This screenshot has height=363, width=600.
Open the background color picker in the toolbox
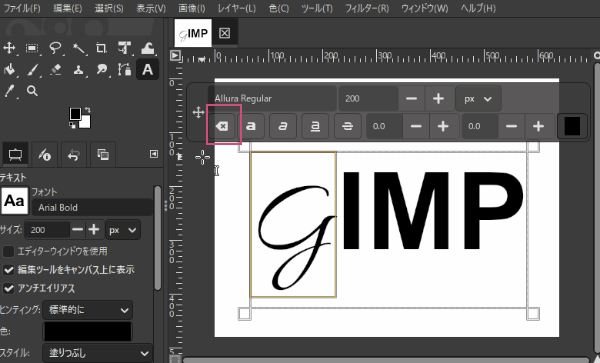(86, 123)
